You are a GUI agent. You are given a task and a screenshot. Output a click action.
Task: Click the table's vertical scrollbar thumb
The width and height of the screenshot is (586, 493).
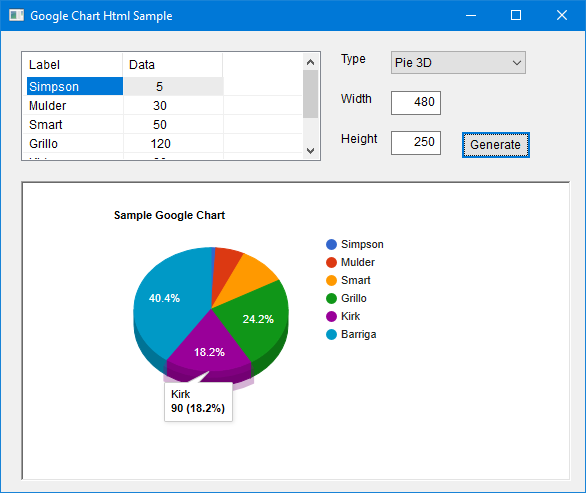[x=310, y=94]
